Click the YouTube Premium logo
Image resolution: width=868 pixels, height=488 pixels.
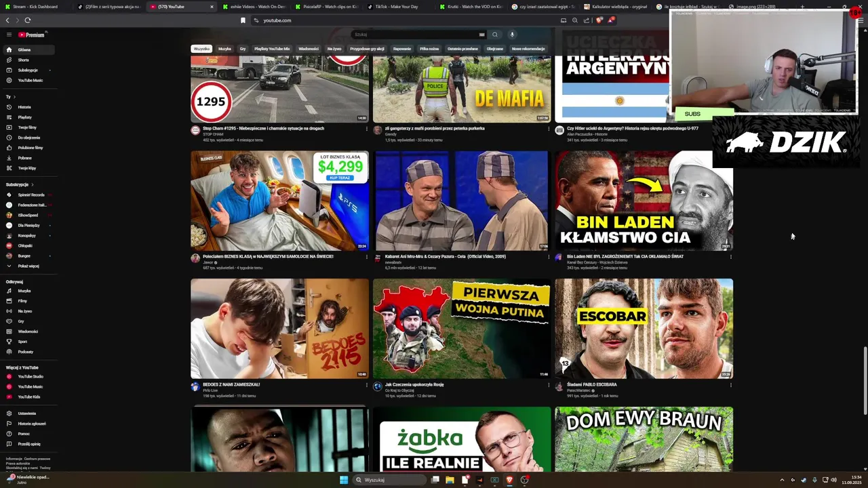[x=31, y=35]
